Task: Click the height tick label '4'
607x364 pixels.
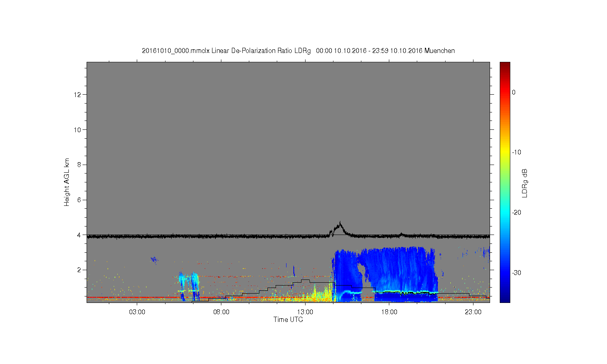Action: tap(79, 235)
